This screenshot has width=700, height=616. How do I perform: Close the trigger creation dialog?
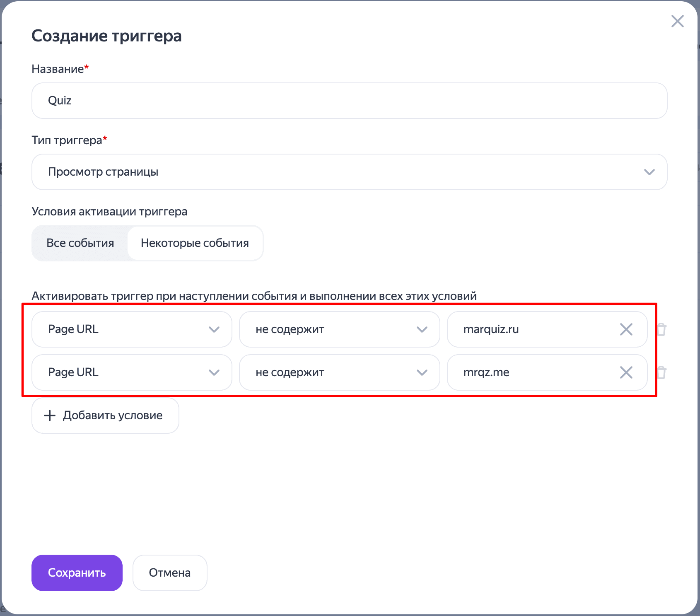pyautogui.click(x=677, y=21)
